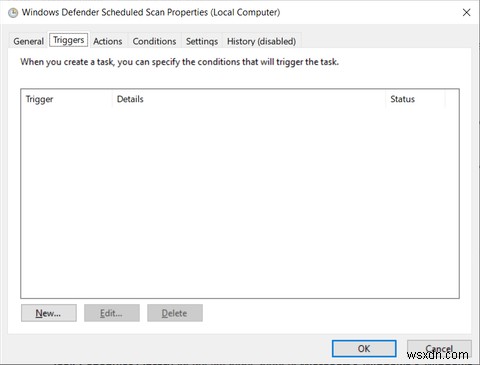Go to the Conditions tab
The width and height of the screenshot is (480, 365).
[x=154, y=41]
